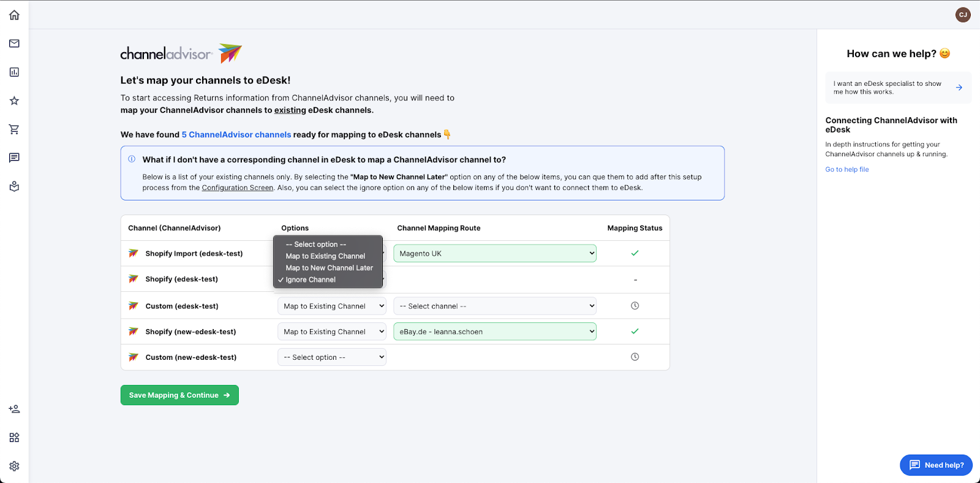Viewport: 980px width, 483px height.
Task: Choose 'Map to New Channel Later' option
Action: (x=328, y=268)
